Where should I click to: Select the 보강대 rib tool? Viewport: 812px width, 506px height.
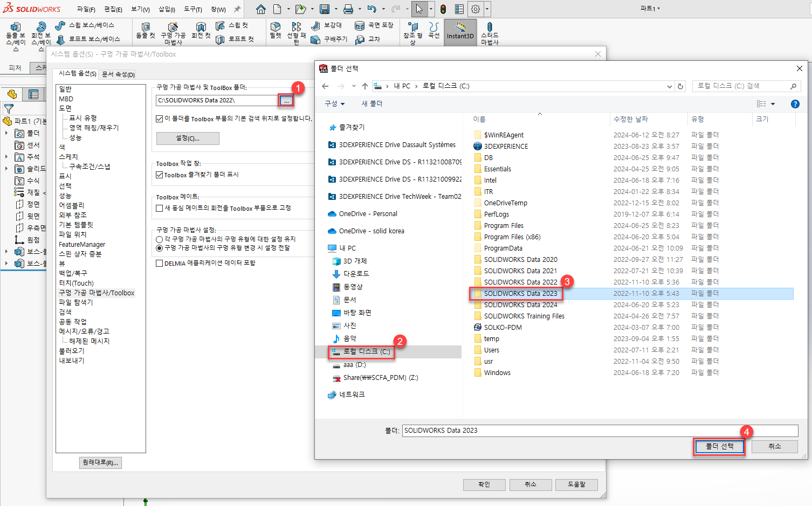(x=327, y=25)
